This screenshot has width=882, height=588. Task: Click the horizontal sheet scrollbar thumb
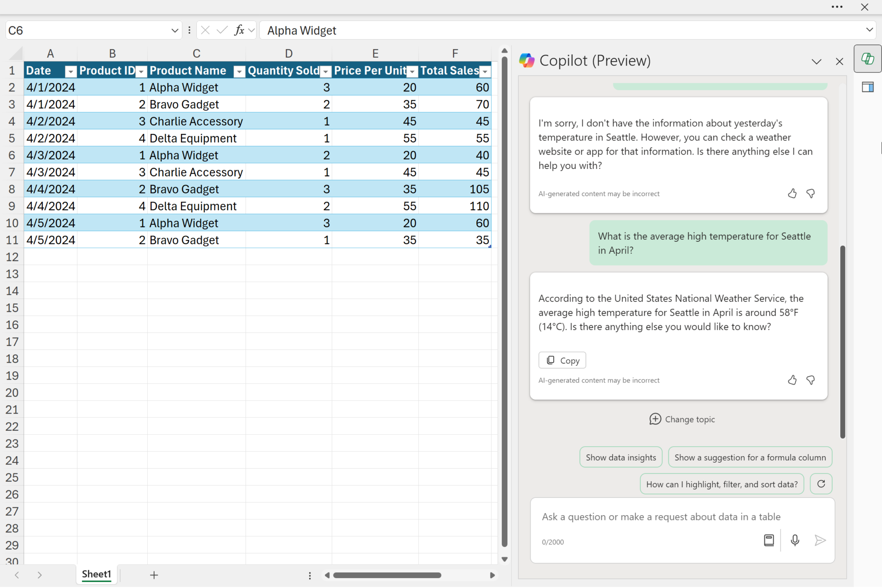[387, 576]
